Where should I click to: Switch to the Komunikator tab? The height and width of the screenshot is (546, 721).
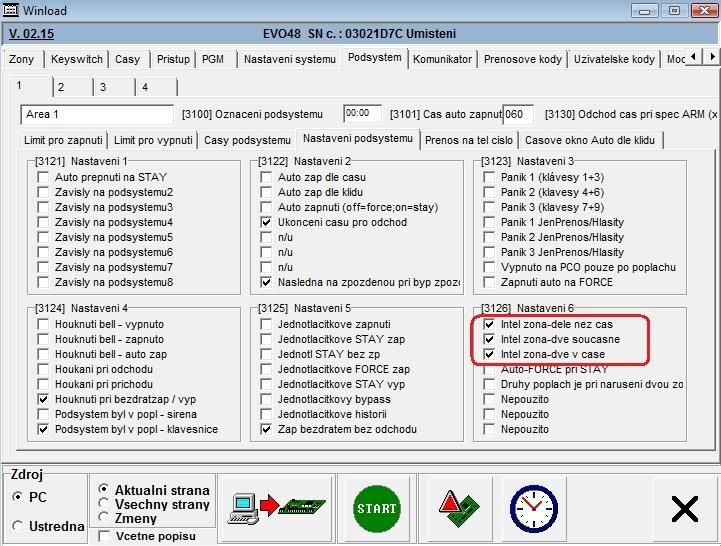point(442,59)
